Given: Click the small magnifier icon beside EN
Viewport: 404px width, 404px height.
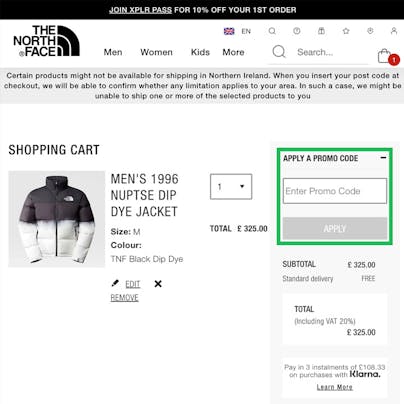Looking at the screenshot, I should click(x=272, y=31).
